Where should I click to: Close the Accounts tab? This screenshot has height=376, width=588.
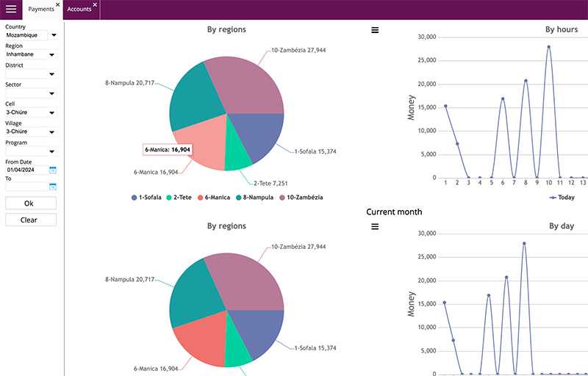coord(95,4)
